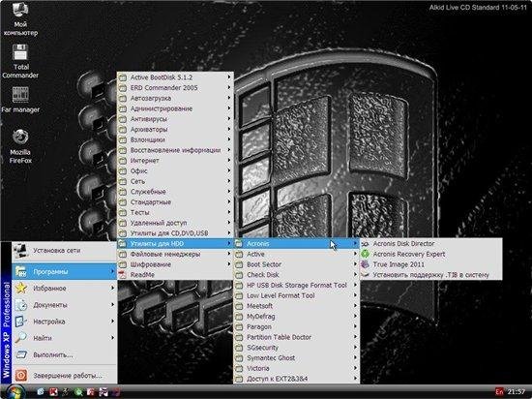
Task: Click the 21:57 taskbar clock
Action: [517, 391]
